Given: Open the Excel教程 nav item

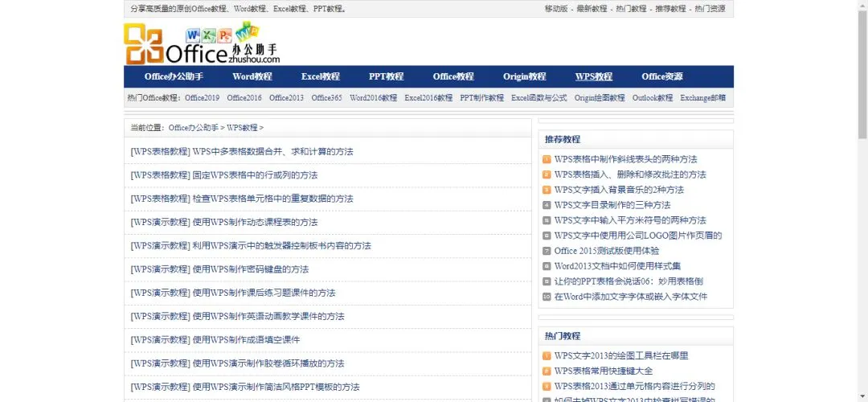Looking at the screenshot, I should (x=321, y=77).
